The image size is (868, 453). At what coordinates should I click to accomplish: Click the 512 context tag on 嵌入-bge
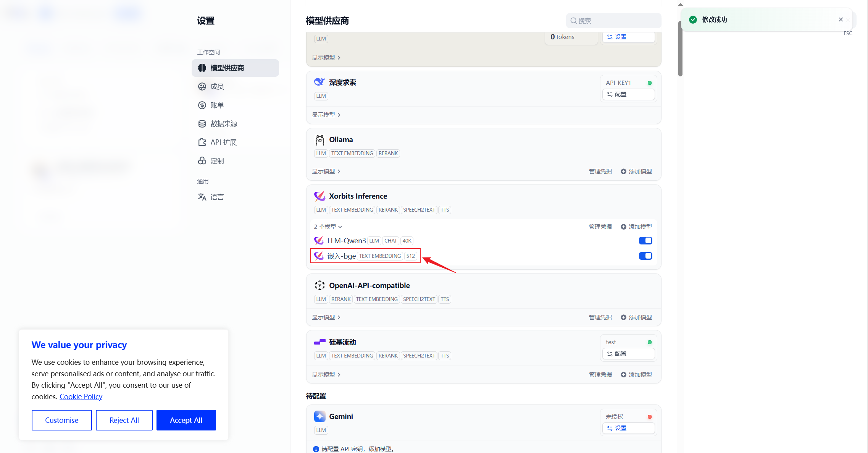point(410,256)
